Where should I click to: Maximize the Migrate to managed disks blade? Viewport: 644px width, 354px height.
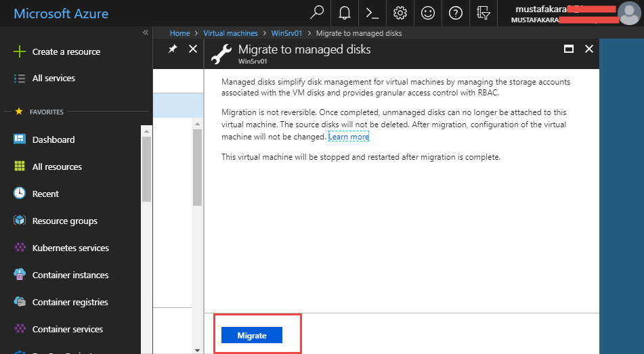coord(569,49)
